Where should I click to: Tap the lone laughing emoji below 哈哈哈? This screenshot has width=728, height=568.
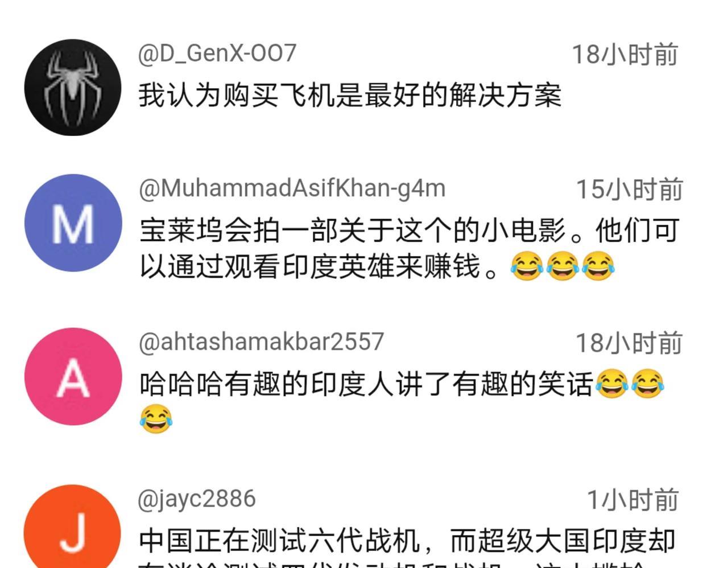point(156,419)
